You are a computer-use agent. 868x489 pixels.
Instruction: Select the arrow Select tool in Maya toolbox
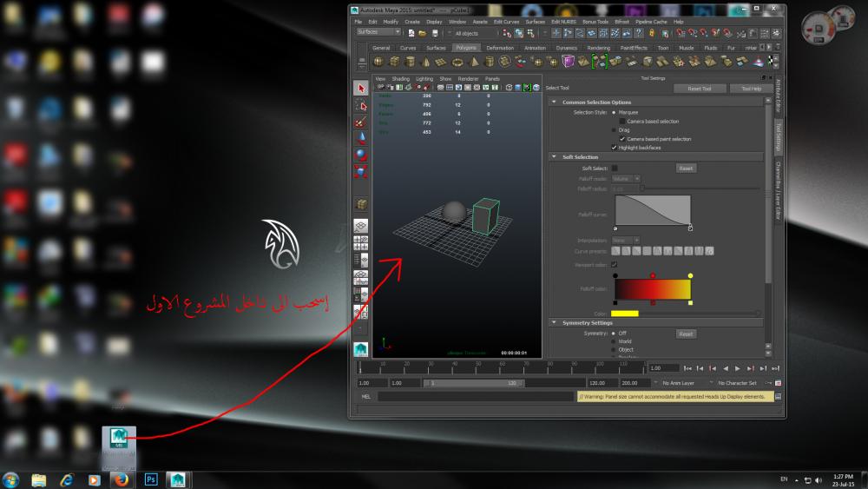click(361, 88)
